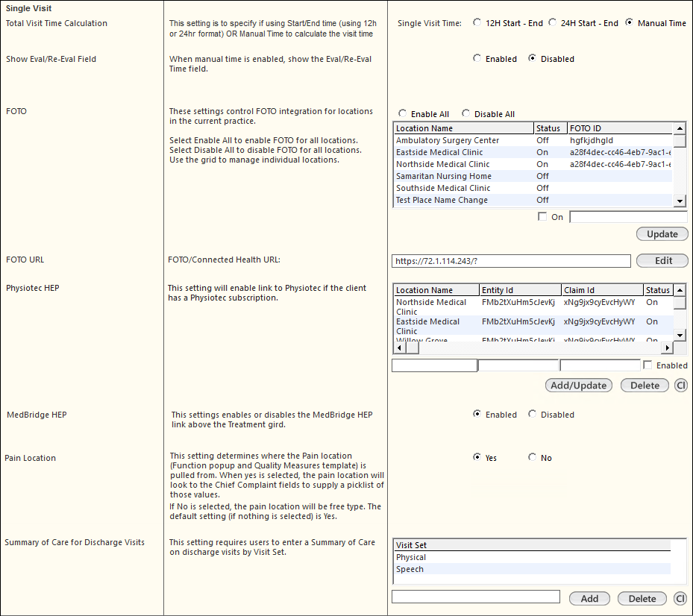Select Disabled for Eval/Re-Eval Field
Viewport: 693px width, 616px height.
pos(532,58)
